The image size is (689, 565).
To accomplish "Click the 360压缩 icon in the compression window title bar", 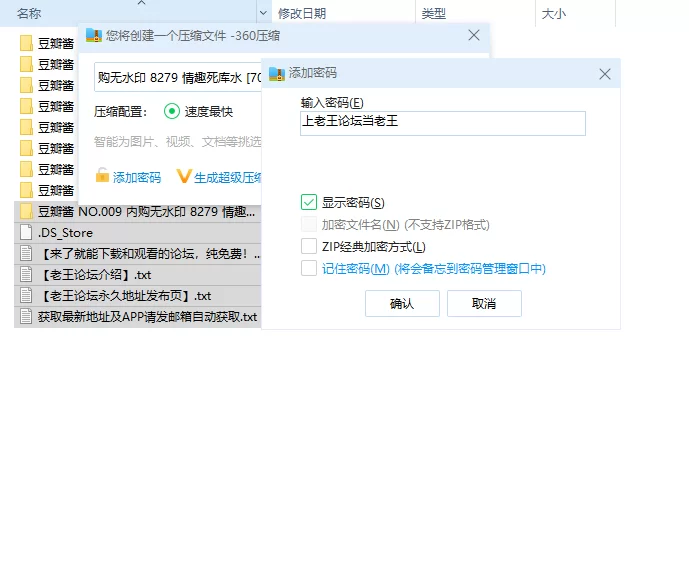I will pos(93,35).
